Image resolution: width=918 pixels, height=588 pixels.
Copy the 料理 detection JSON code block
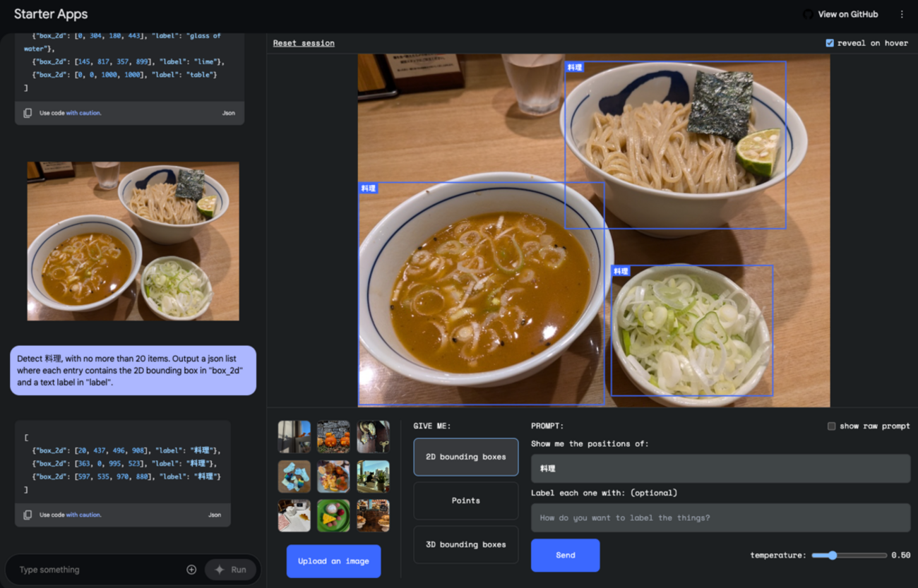pyautogui.click(x=28, y=515)
